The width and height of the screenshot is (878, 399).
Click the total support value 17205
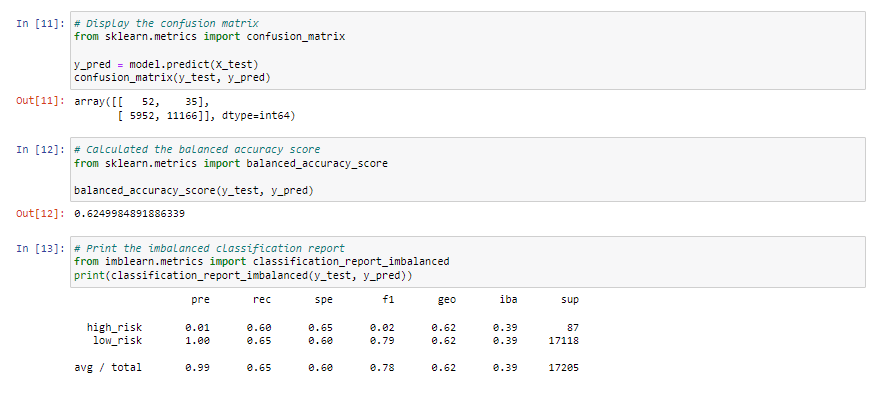564,368
